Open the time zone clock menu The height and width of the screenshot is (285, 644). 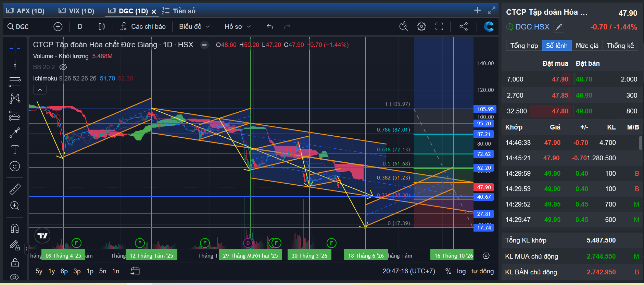click(409, 271)
